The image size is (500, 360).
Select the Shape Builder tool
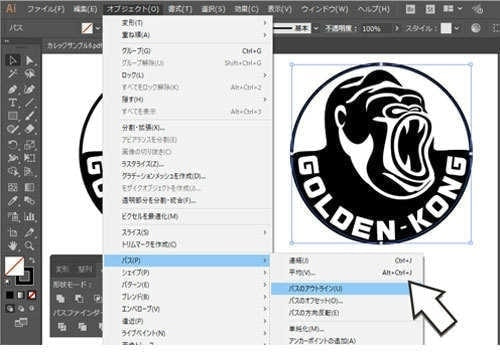pos(13,171)
